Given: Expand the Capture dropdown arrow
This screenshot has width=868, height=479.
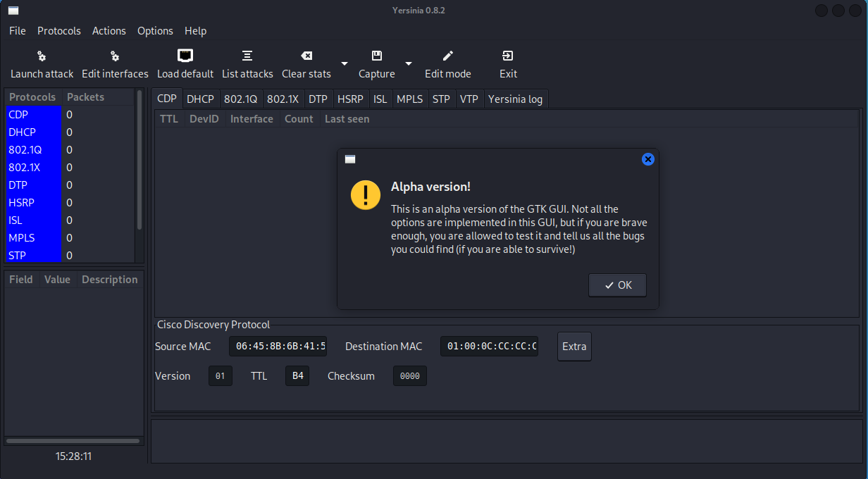Looking at the screenshot, I should pyautogui.click(x=409, y=63).
